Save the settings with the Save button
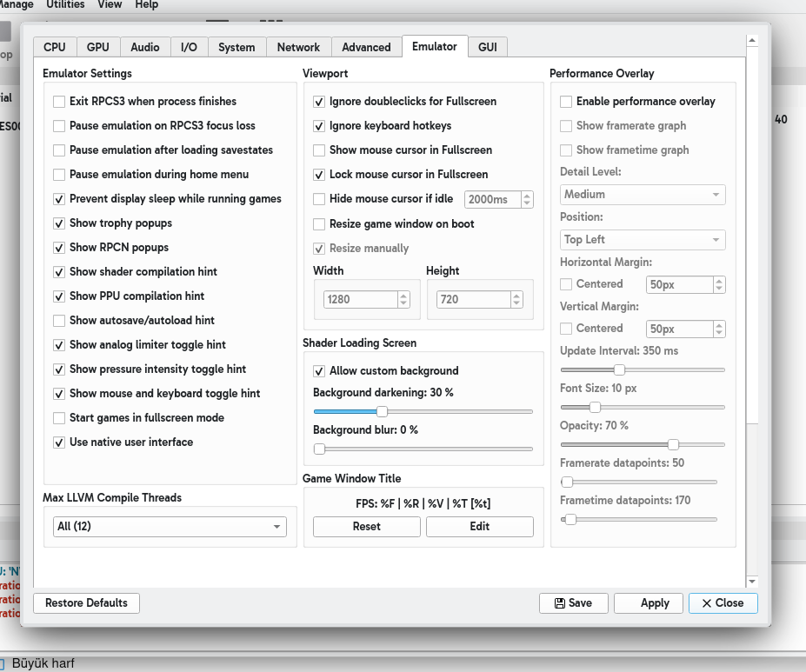806x672 pixels. click(x=574, y=603)
